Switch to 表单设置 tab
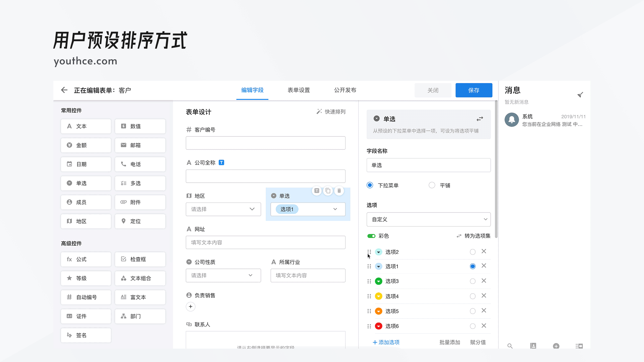This screenshot has width=644, height=362. coord(299,90)
